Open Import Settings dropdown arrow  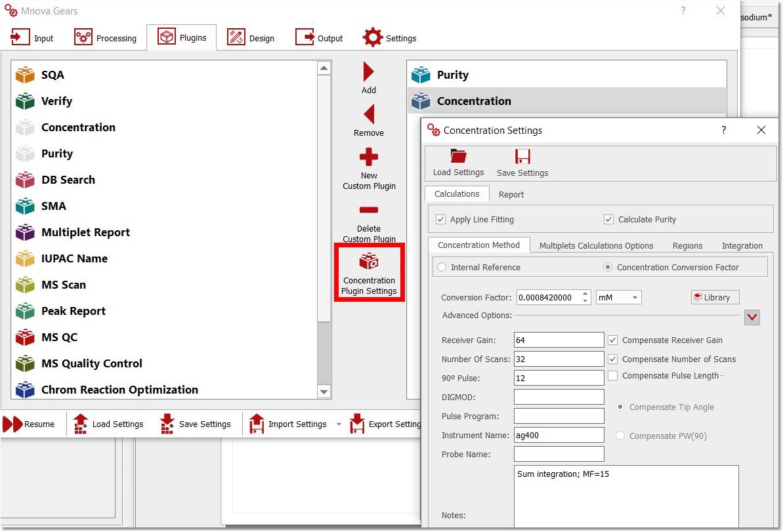(339, 424)
